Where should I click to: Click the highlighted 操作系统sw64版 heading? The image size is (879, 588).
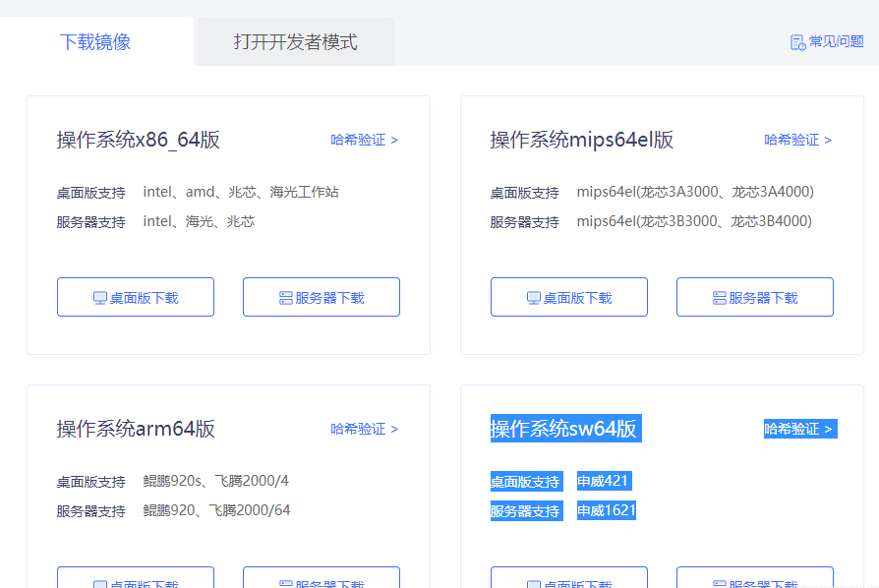click(564, 429)
